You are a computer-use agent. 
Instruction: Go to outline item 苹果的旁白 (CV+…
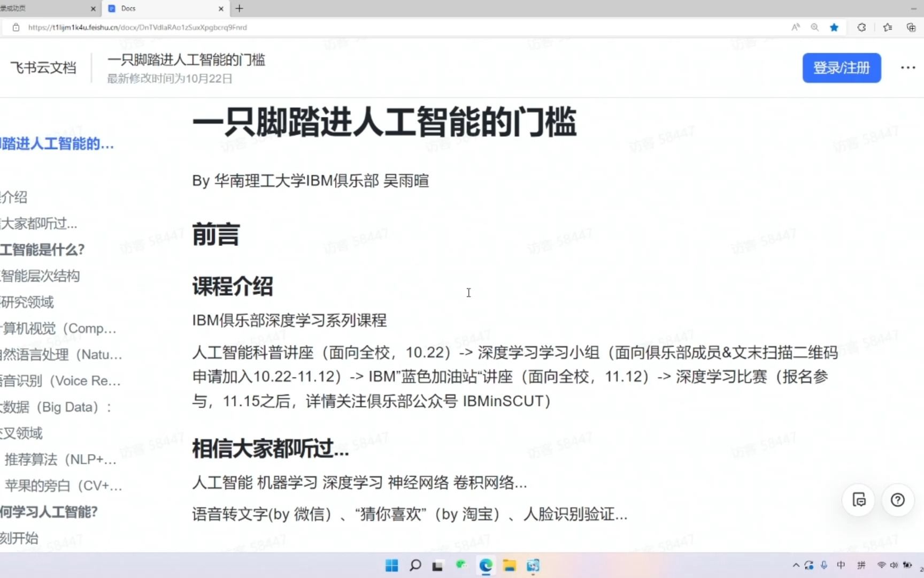64,485
